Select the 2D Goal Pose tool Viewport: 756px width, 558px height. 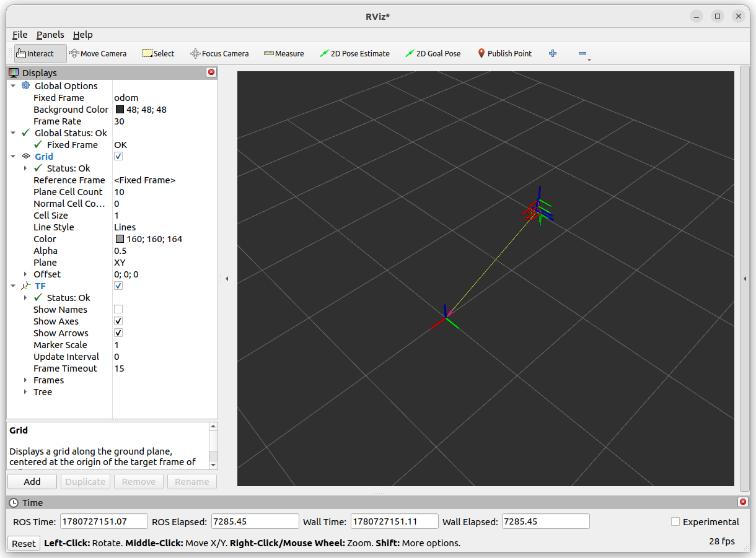pos(433,53)
